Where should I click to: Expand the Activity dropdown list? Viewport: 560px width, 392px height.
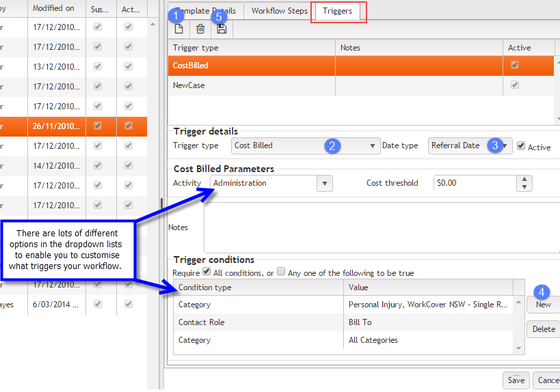tap(325, 183)
